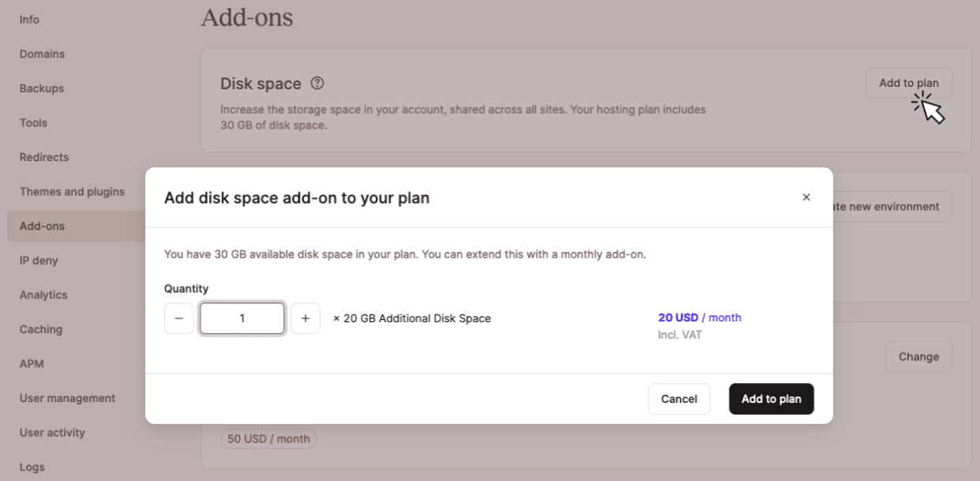
Task: Cancel the disk space add-on purchase
Action: (679, 399)
